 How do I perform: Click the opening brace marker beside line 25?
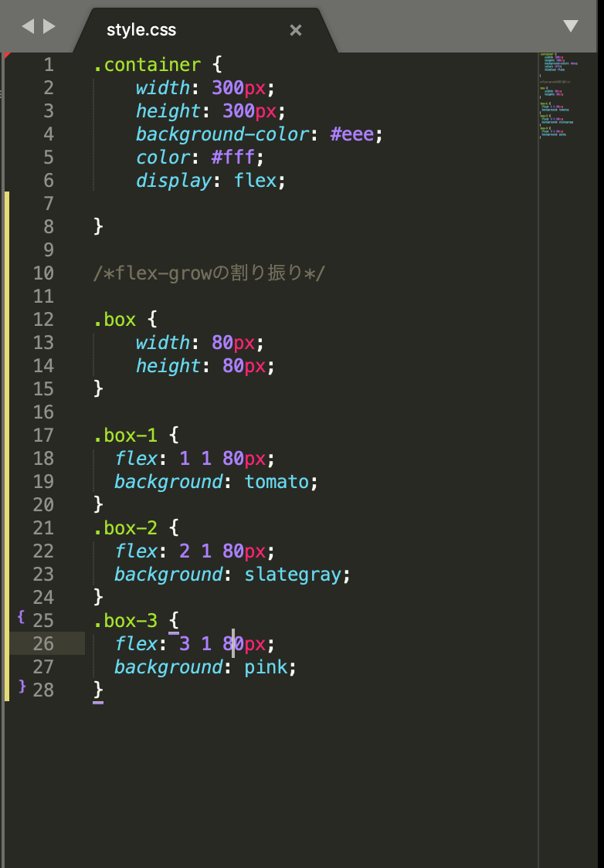pos(21,616)
